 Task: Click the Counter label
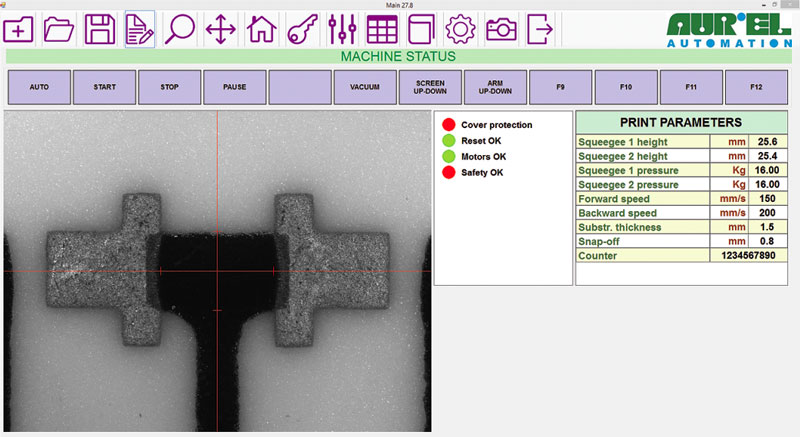597,255
